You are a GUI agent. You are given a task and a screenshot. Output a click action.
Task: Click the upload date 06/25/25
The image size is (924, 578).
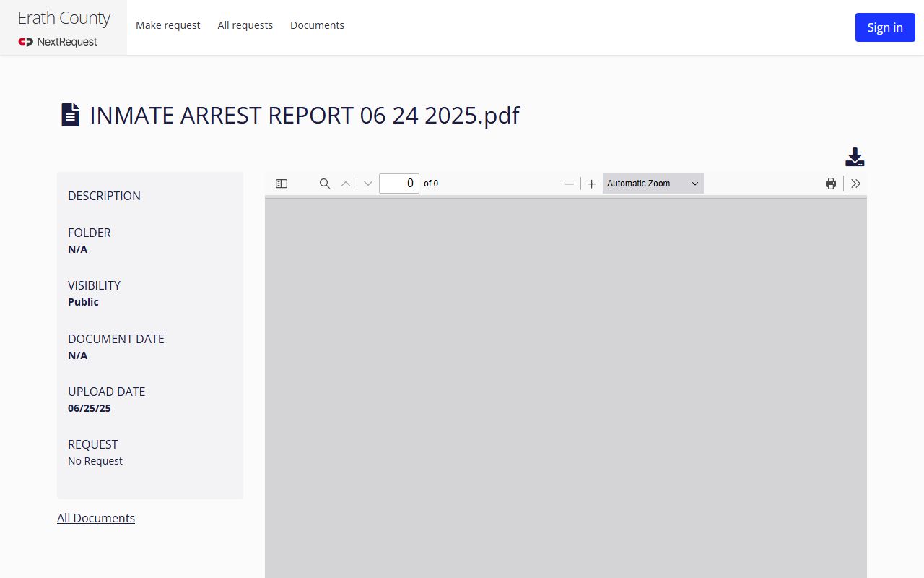click(90, 408)
